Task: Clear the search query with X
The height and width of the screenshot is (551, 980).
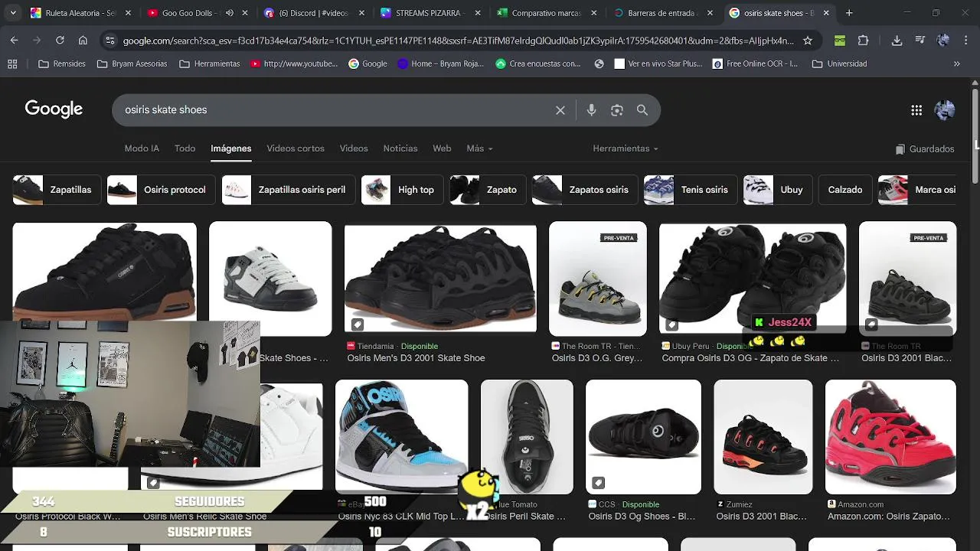Action: tap(560, 110)
